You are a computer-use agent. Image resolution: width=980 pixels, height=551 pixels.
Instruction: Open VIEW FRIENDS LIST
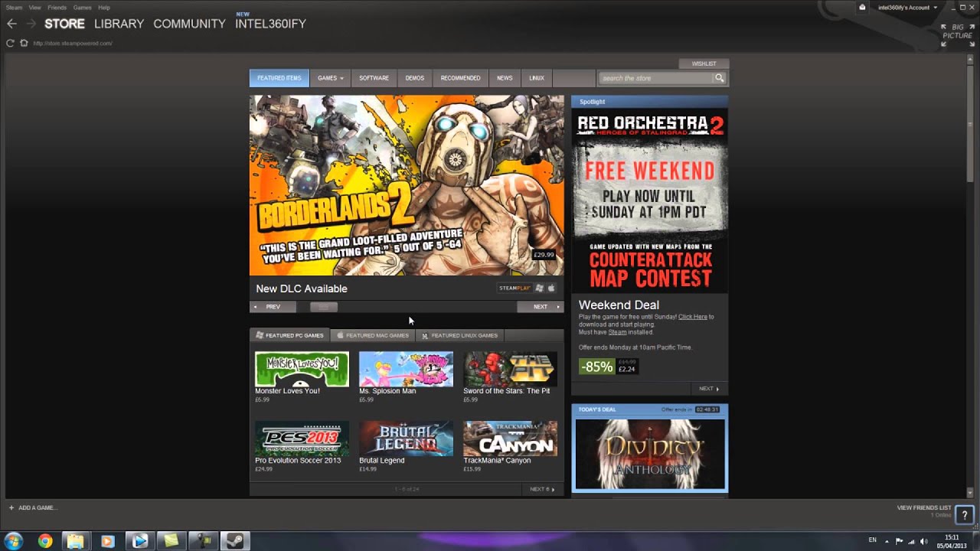tap(924, 507)
